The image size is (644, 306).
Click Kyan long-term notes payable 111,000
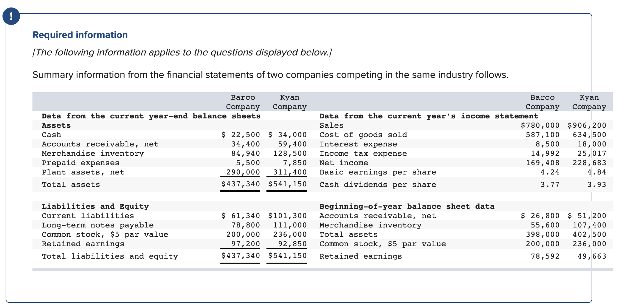click(x=290, y=225)
